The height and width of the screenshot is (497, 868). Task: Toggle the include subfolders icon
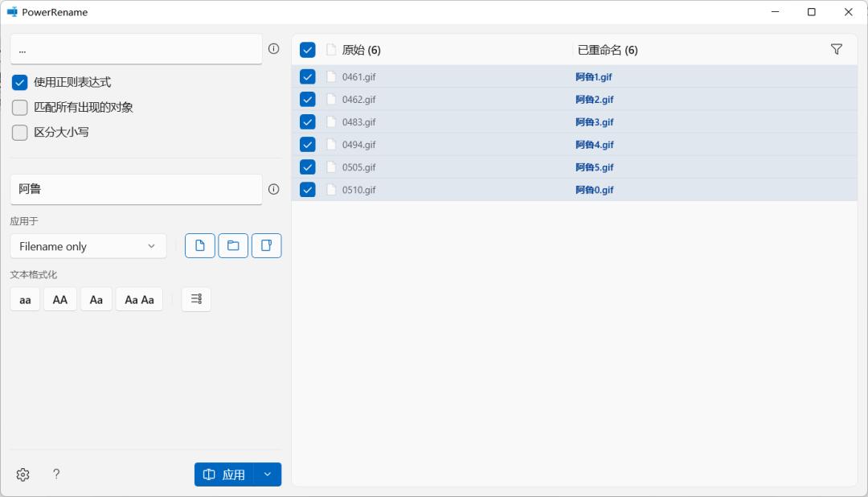(267, 245)
